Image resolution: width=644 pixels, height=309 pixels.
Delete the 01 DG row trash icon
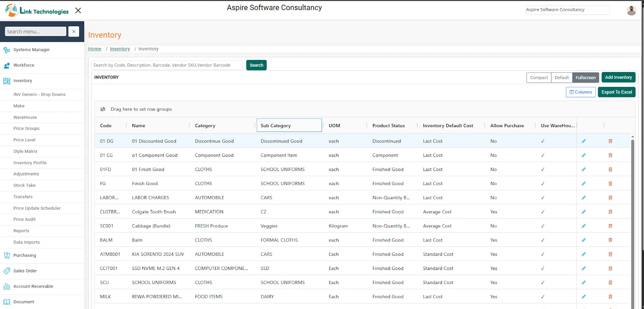[610, 141]
